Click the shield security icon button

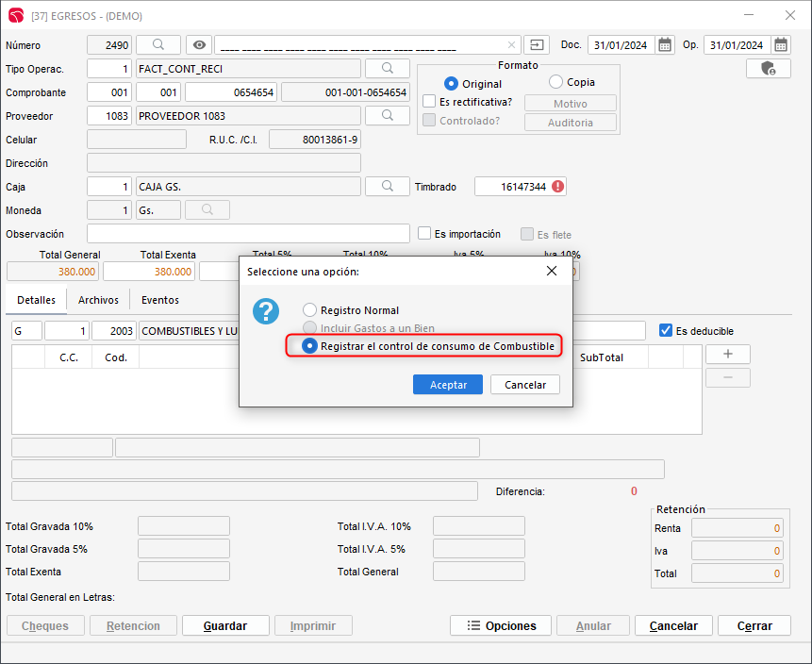pos(768,68)
